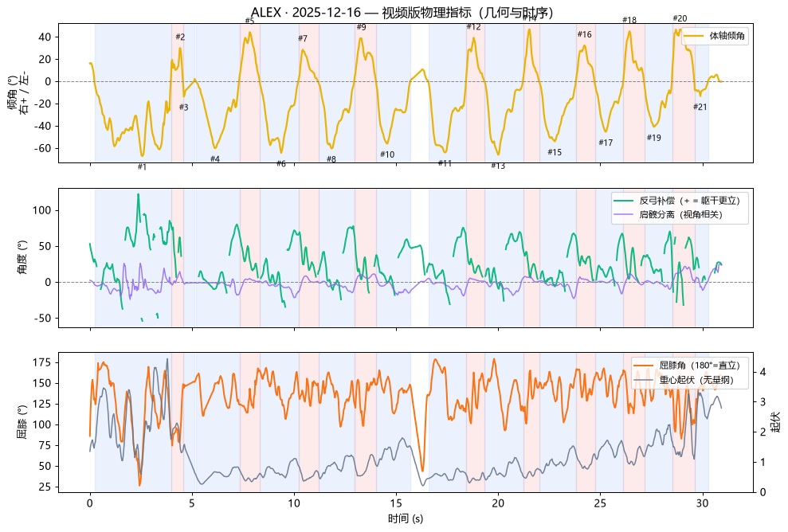Screen dimensions: 788x532
Task: Click the #7 peak annotation
Action: coord(303,38)
